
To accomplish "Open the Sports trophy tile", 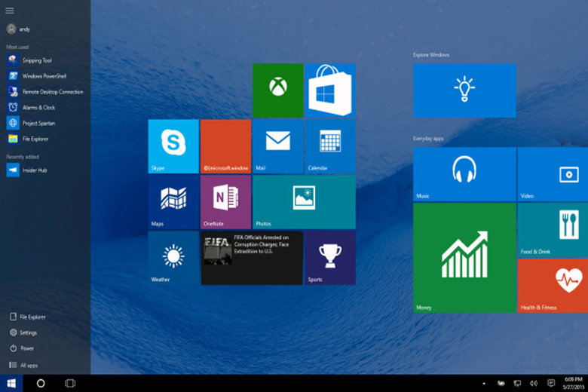I will pyautogui.click(x=330, y=258).
